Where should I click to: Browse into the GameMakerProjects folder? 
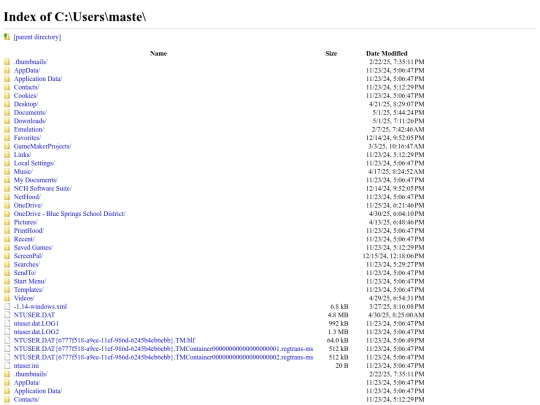(42, 146)
